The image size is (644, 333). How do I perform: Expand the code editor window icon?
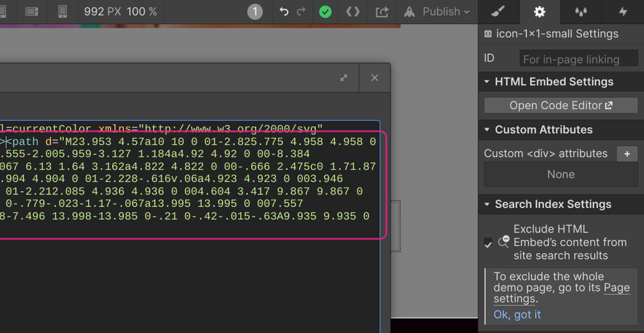(344, 78)
